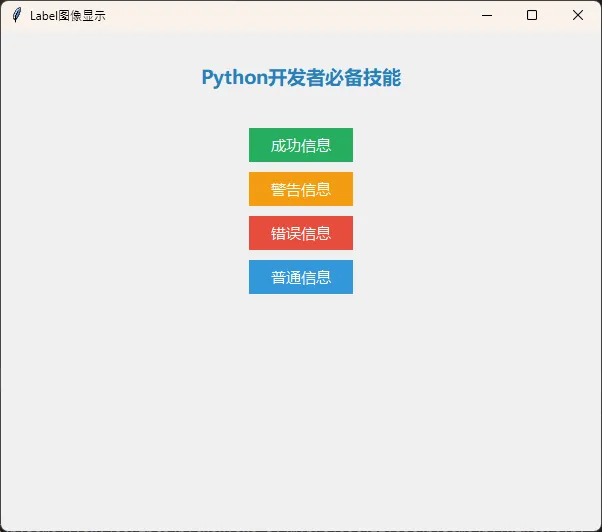The height and width of the screenshot is (532, 602).
Task: Click the window title text Label图像显示
Action: 68,16
